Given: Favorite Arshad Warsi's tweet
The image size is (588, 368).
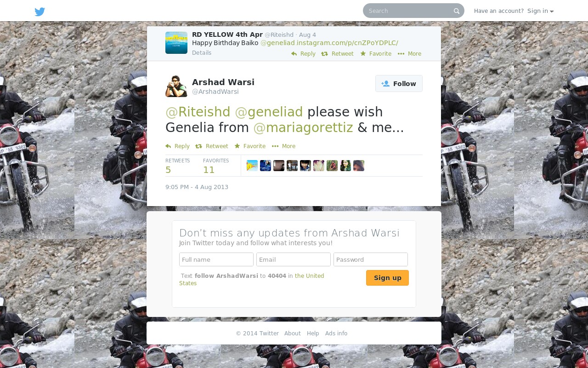Looking at the screenshot, I should point(250,146).
